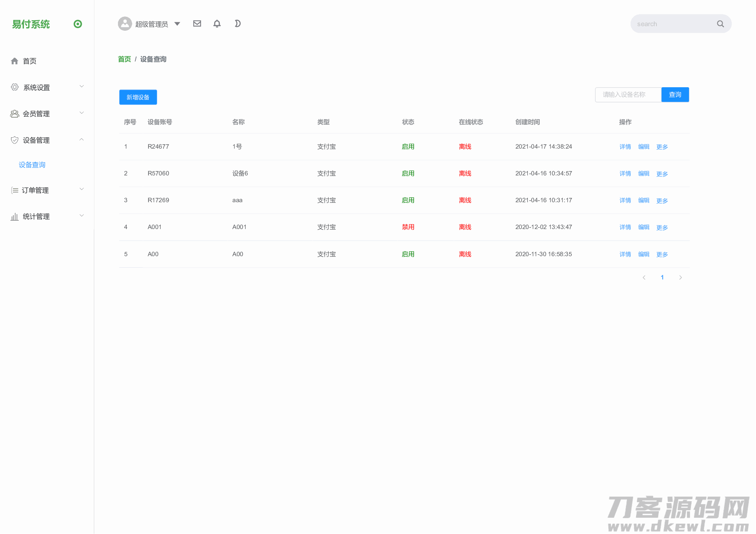Collapse 设备管理 sidebar chevron

[x=82, y=140]
